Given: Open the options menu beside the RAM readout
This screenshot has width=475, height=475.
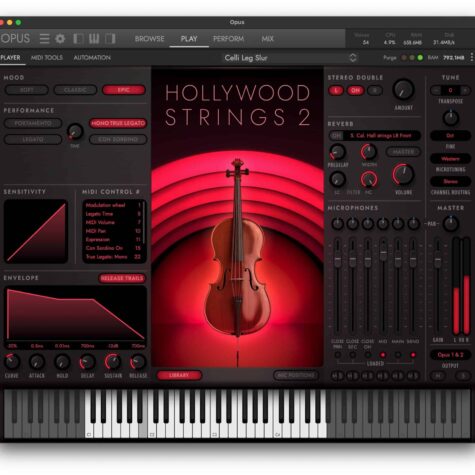Looking at the screenshot, I should point(472,57).
